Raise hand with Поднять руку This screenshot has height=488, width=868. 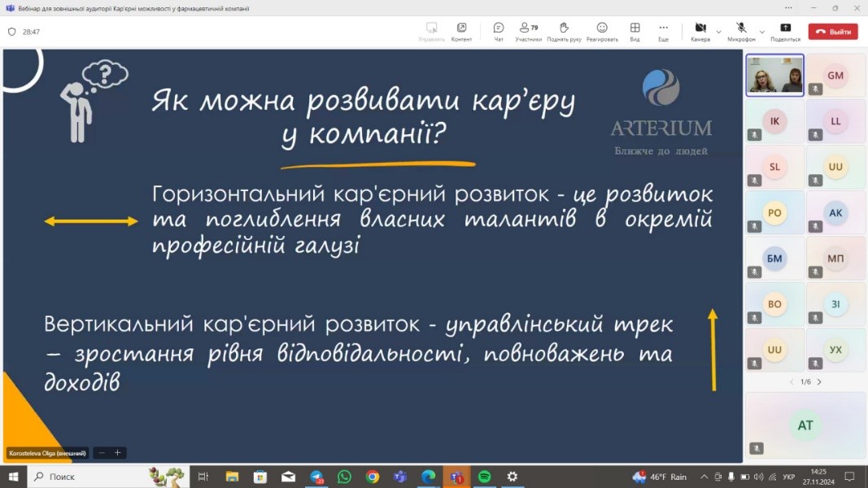click(564, 32)
